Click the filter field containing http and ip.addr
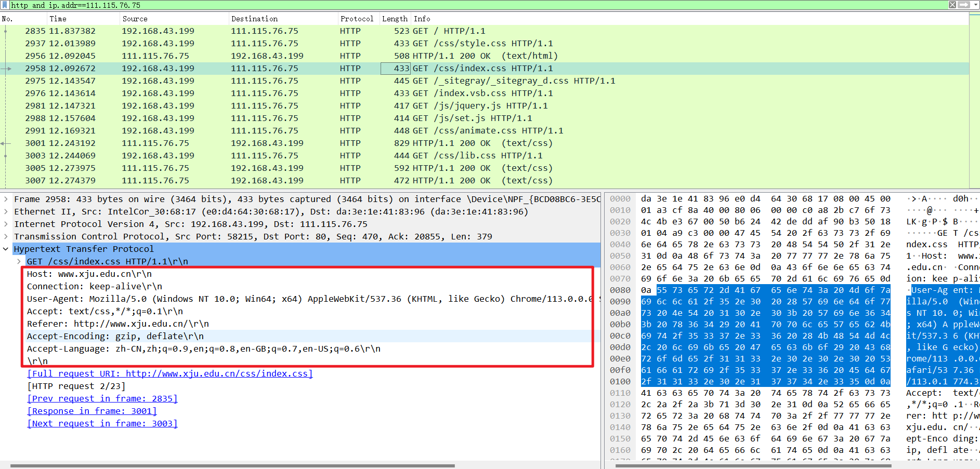980x469 pixels. [x=478, y=5]
